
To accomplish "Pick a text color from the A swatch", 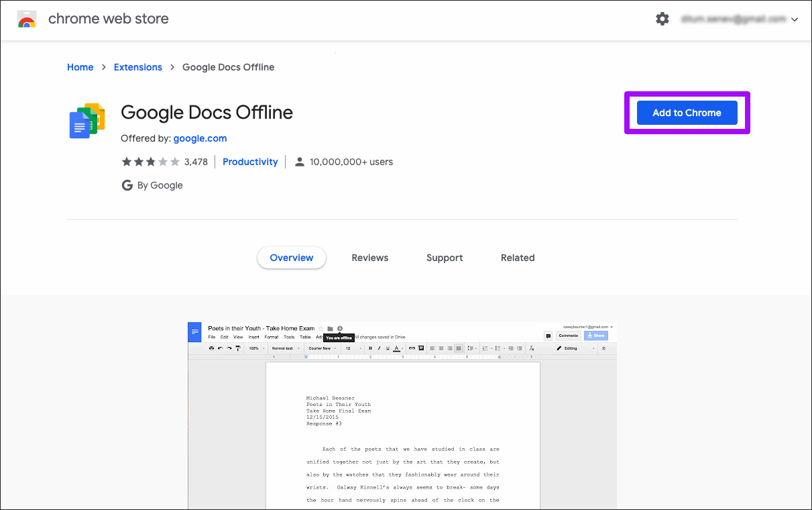I will [x=396, y=348].
